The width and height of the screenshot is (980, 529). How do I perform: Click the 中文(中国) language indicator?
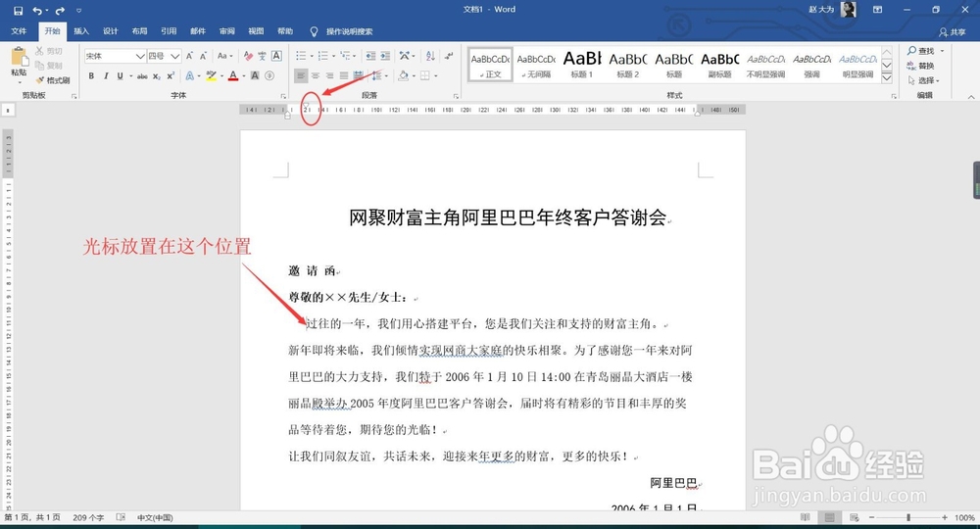point(155,518)
